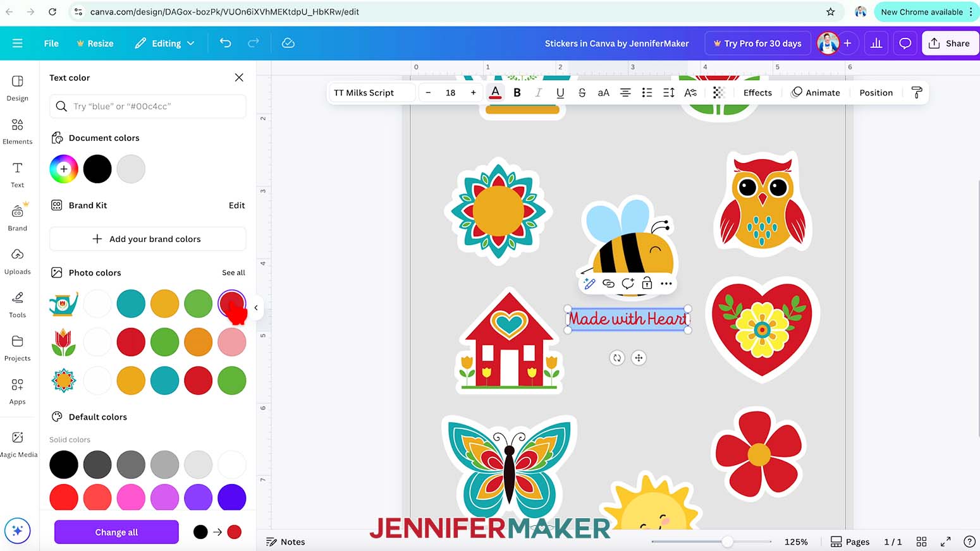Lock the selected text element
Screen dimensions: 980x551
coord(647,284)
